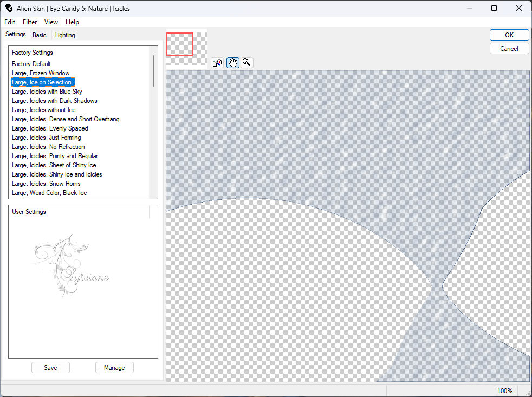Select Large, Icicles, Snow Horns preset
The width and height of the screenshot is (532, 397).
pos(46,183)
